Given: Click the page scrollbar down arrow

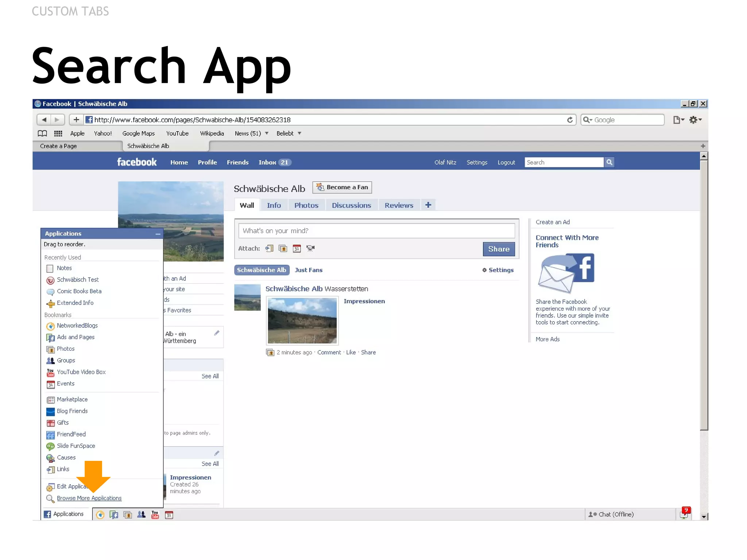Looking at the screenshot, I should (704, 517).
